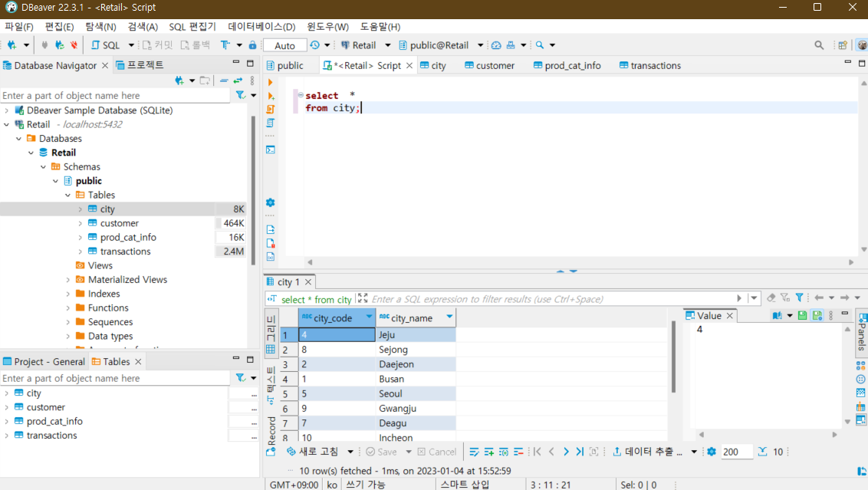Click the add row icon in results toolbar
This screenshot has height=490, width=868.
click(488, 452)
